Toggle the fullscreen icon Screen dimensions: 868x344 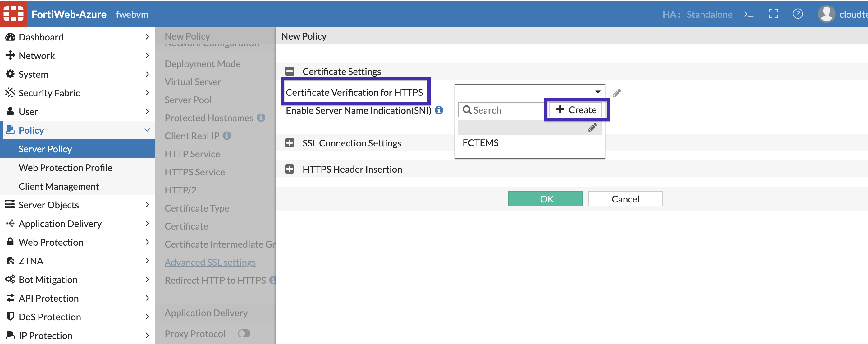(x=773, y=14)
